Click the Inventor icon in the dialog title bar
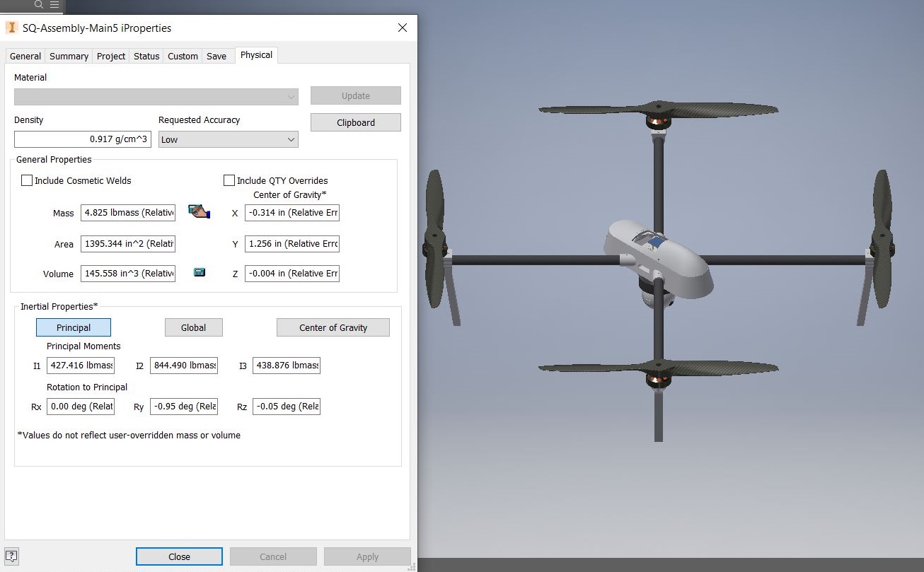 coord(11,28)
